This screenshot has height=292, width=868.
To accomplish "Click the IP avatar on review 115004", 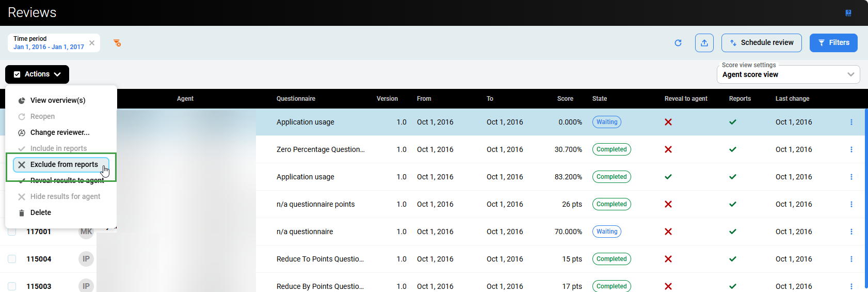I will click(x=86, y=259).
